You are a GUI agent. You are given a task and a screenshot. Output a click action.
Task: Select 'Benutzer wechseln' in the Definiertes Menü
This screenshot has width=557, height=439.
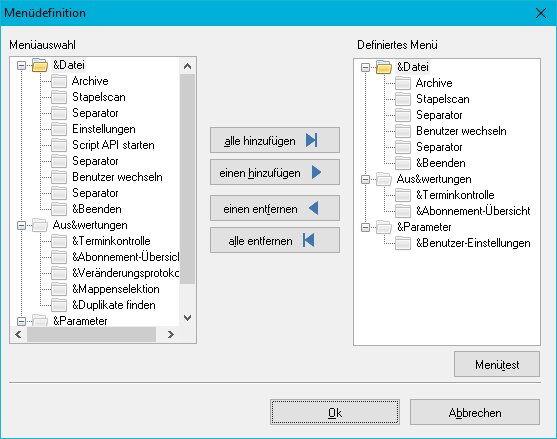coord(461,131)
